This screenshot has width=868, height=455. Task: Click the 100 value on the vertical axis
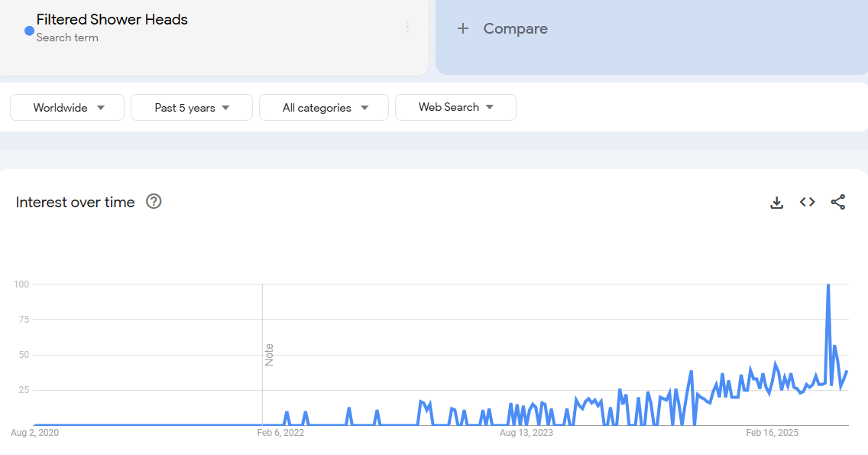(x=21, y=284)
